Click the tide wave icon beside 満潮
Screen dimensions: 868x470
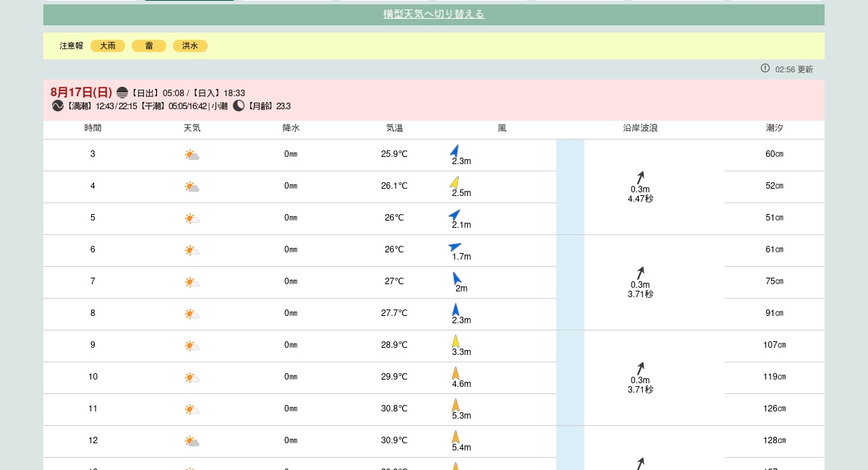58,106
